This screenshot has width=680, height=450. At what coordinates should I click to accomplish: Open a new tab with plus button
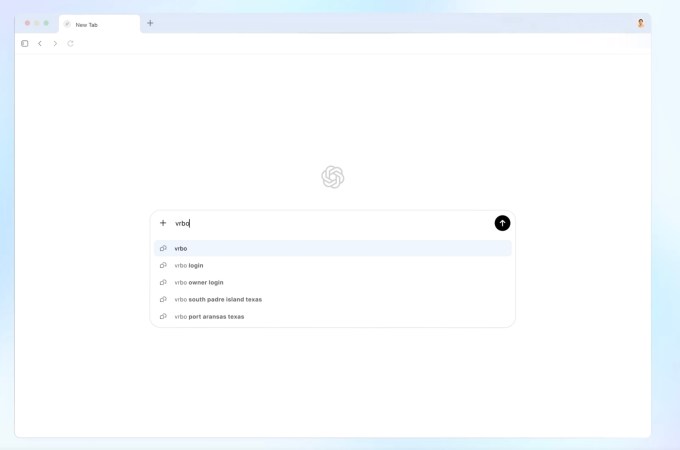click(x=150, y=23)
